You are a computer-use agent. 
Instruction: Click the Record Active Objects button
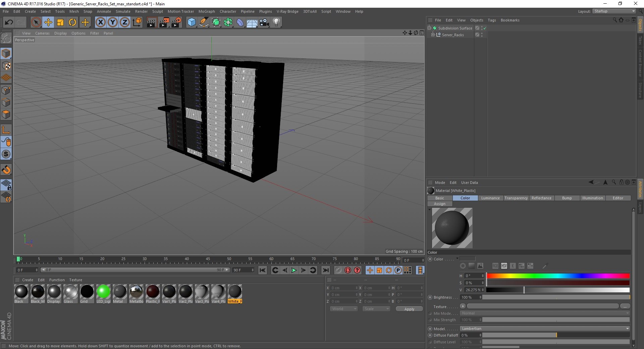[x=338, y=270]
